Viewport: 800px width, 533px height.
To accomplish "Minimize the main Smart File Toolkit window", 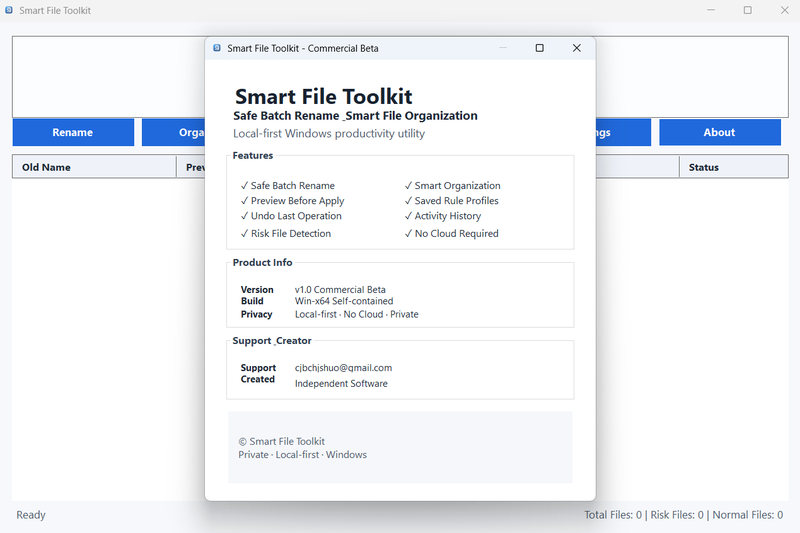I will point(711,10).
